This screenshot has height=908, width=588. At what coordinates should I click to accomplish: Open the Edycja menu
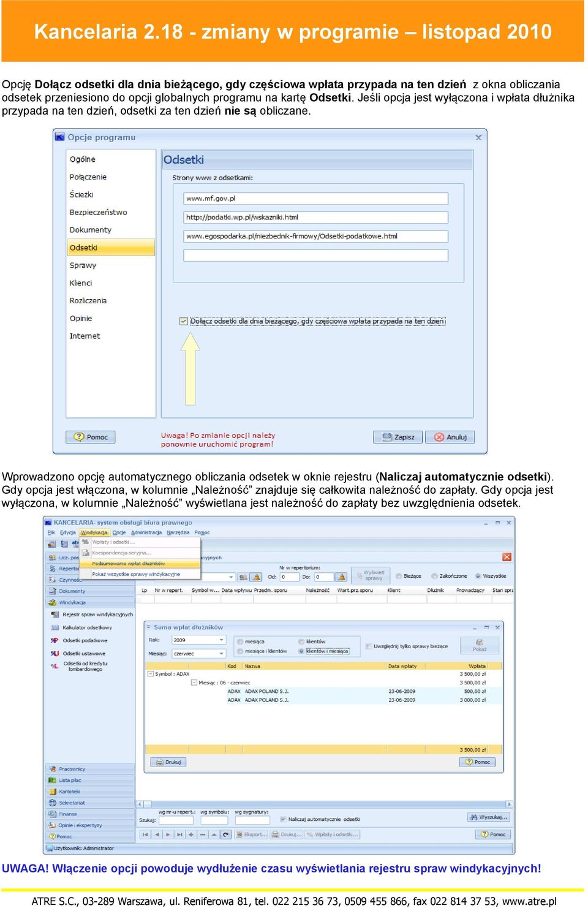tap(68, 532)
